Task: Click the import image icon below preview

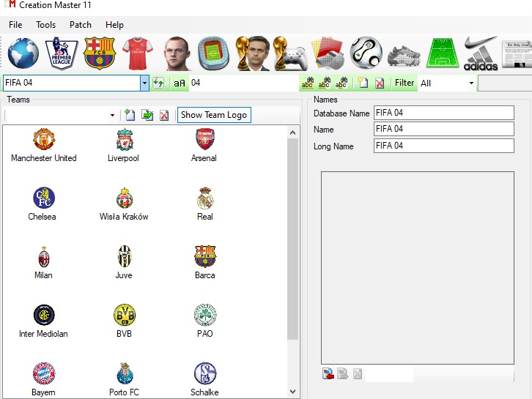Action: pyautogui.click(x=328, y=373)
